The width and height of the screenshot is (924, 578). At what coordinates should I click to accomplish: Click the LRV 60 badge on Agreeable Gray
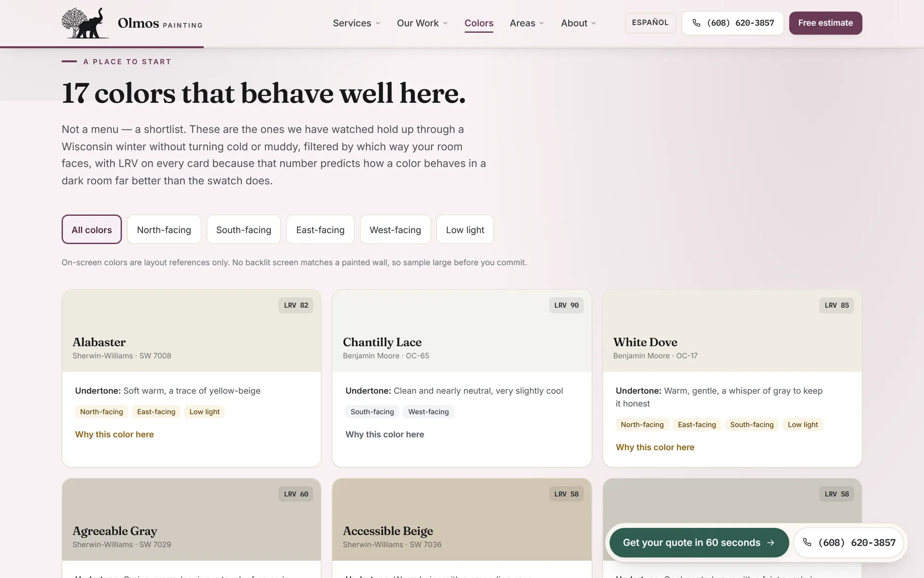coord(295,494)
